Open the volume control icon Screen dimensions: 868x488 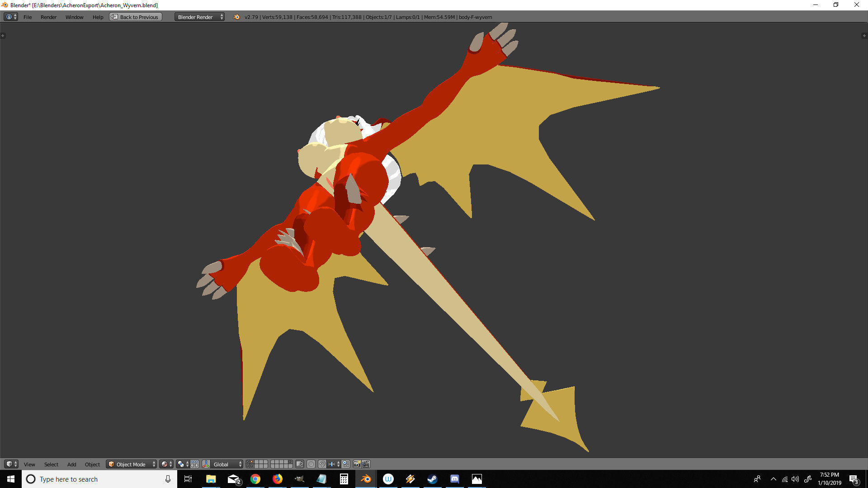point(795,479)
